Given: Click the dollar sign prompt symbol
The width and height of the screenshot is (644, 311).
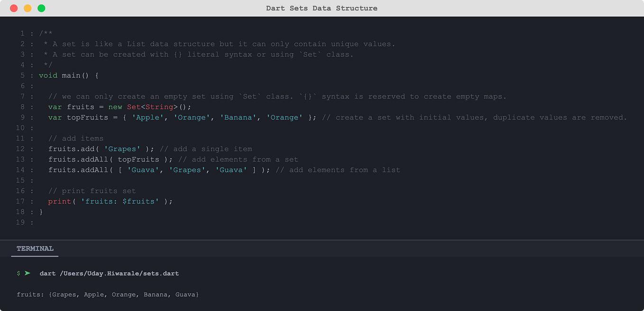Looking at the screenshot, I should pos(18,273).
